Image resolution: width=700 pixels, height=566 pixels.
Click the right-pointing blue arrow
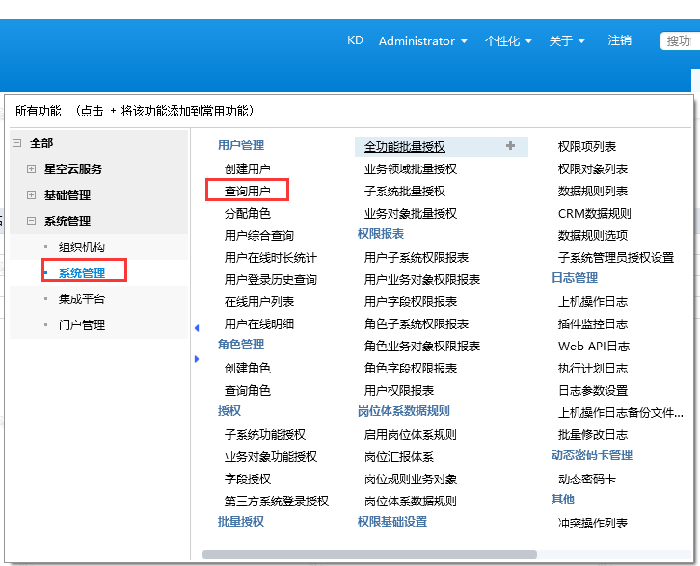click(196, 358)
